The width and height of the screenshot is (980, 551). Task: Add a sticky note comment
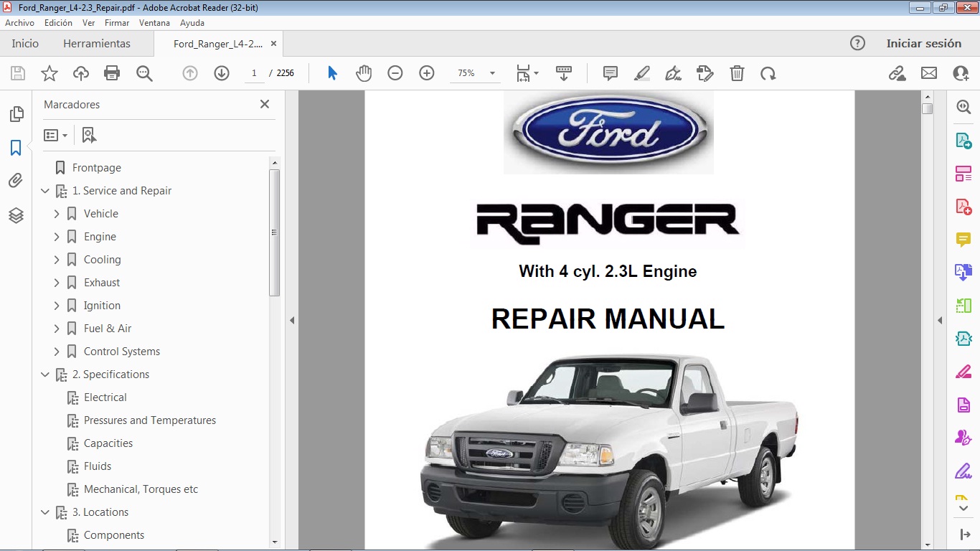[609, 72]
